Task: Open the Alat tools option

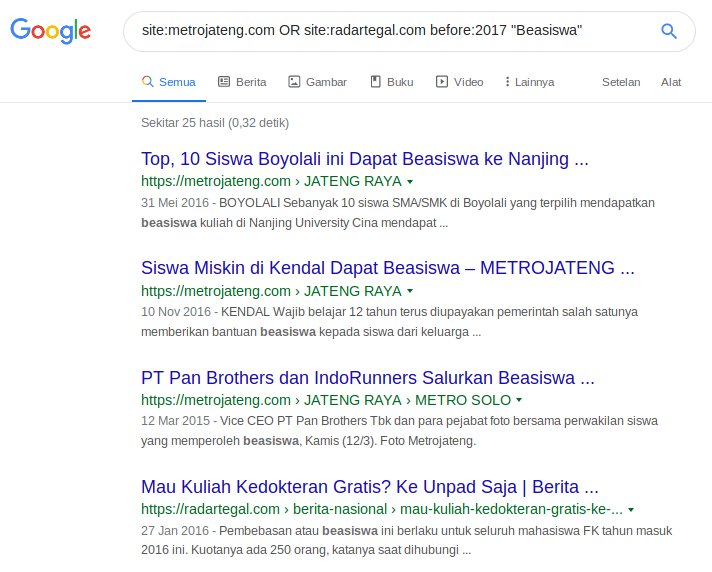Action: pos(671,82)
